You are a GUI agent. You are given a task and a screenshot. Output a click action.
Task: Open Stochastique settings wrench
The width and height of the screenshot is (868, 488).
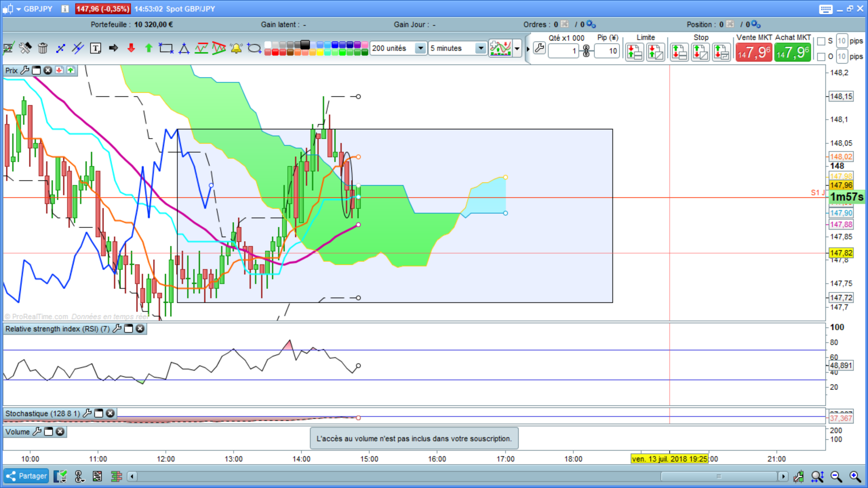(x=87, y=413)
